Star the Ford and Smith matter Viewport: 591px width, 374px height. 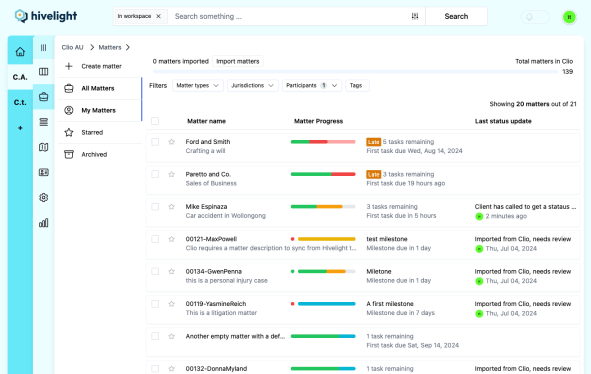click(x=171, y=142)
